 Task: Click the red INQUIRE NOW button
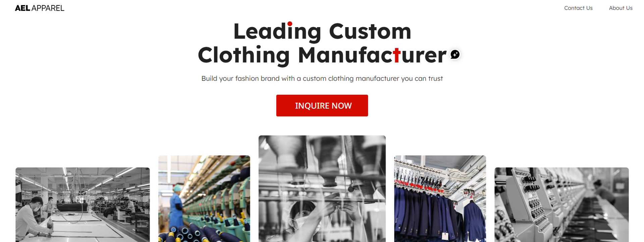tap(322, 106)
